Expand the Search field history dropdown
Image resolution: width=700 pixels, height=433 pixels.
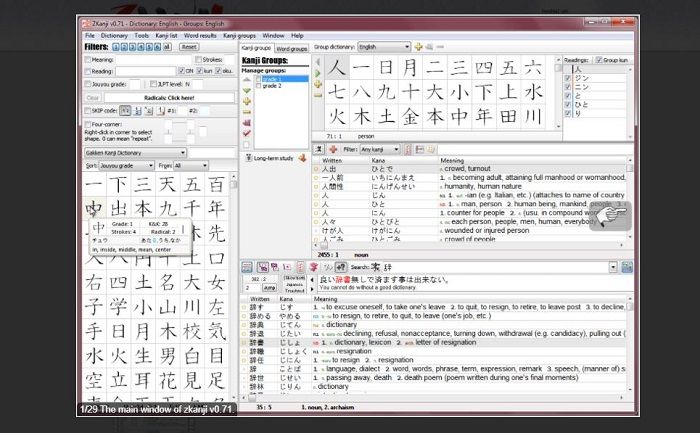(613, 267)
